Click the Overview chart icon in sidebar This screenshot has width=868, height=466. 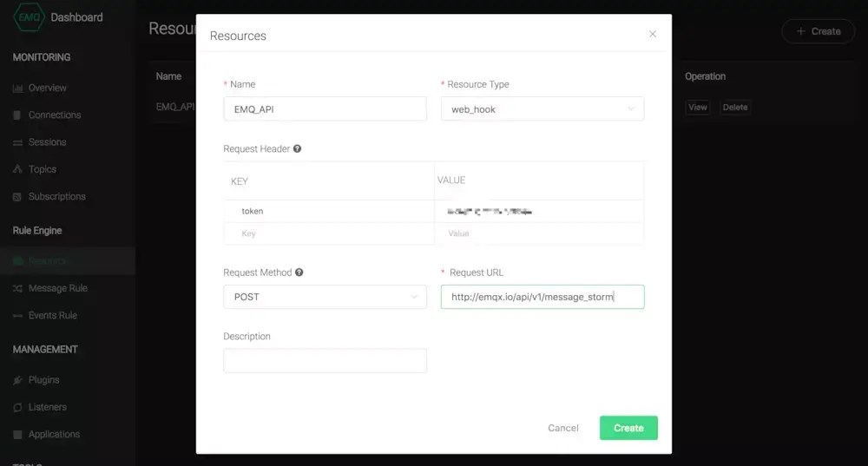click(17, 88)
